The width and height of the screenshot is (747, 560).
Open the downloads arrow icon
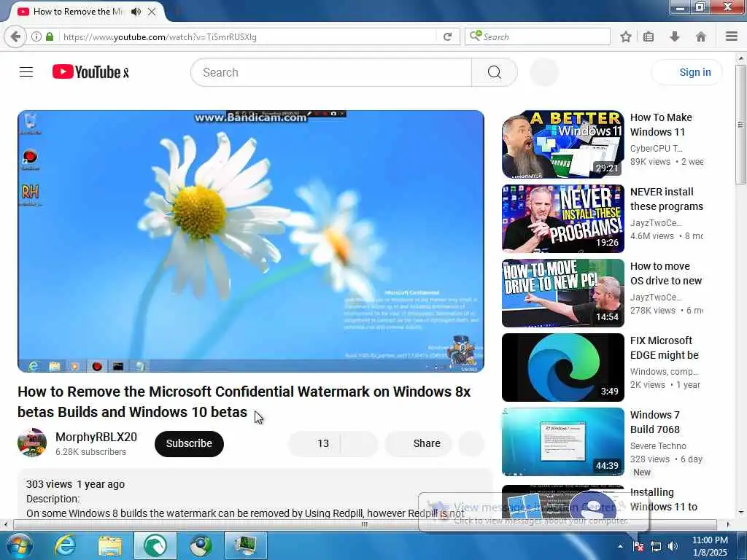pos(675,36)
